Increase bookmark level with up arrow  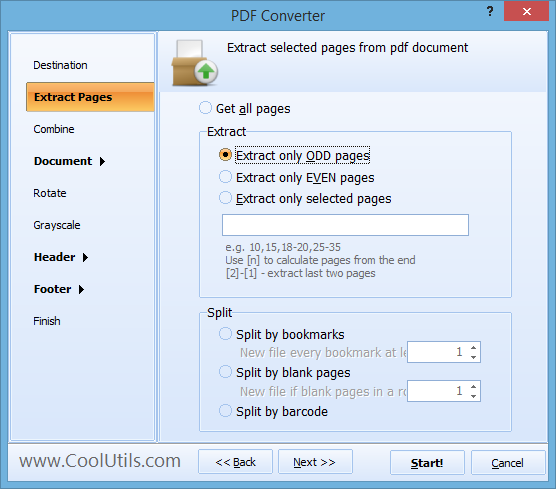(x=473, y=348)
